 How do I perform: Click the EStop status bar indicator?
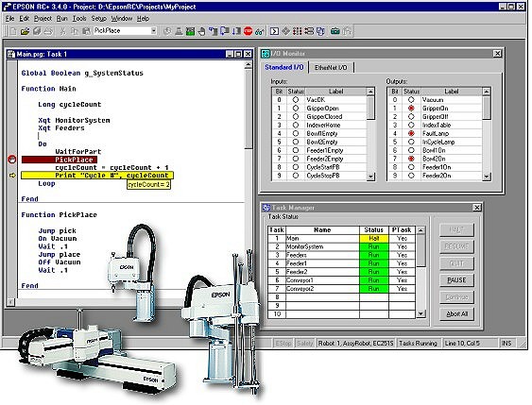point(283,344)
